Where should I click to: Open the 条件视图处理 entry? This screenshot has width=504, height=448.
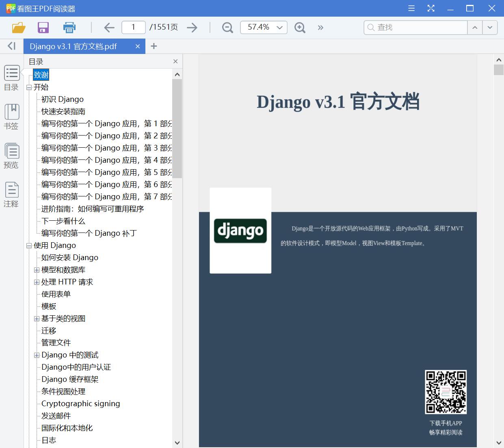click(x=63, y=392)
